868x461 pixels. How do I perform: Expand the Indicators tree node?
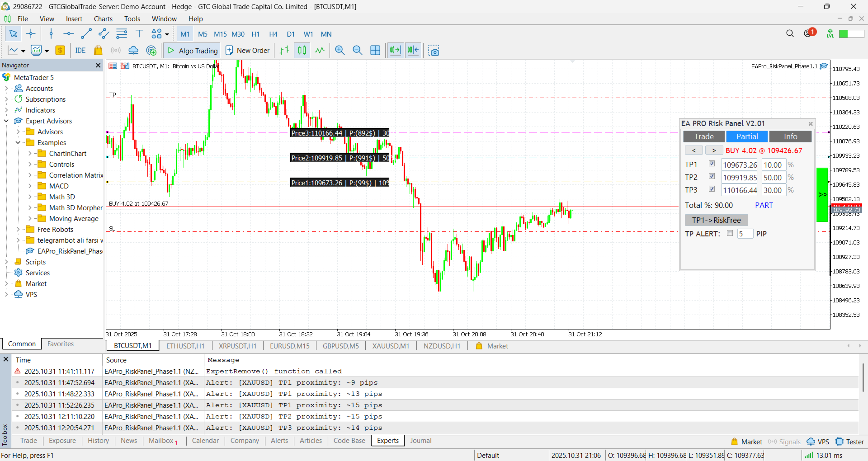pos(6,110)
